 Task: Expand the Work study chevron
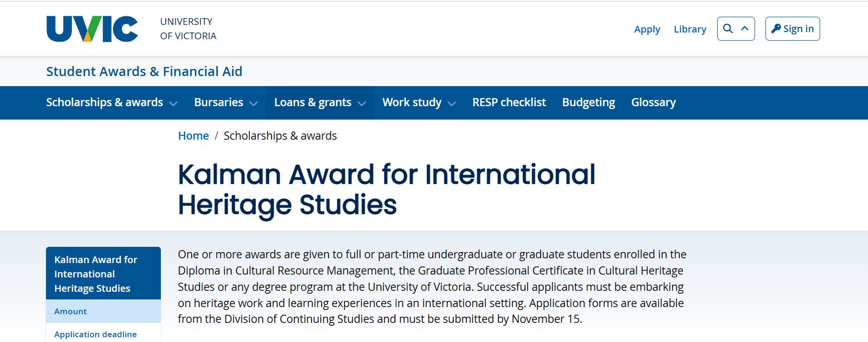[451, 103]
